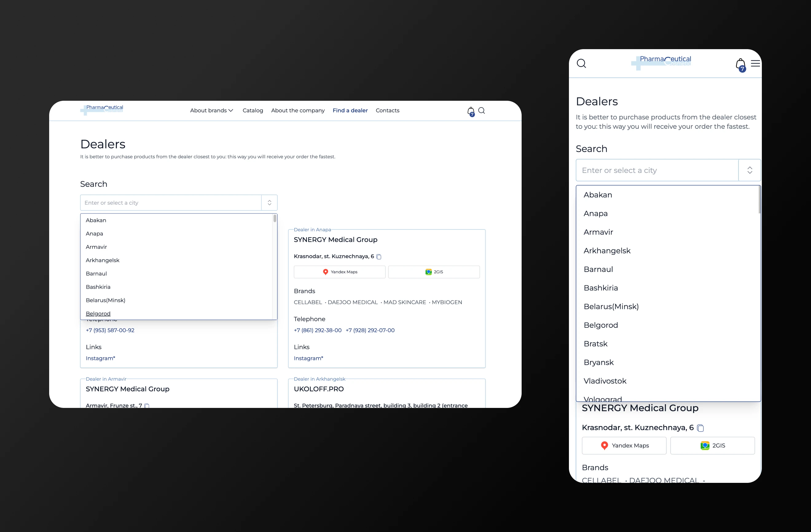Select Arkhangelsk in desktop city list
Image resolution: width=811 pixels, height=532 pixels.
177,260
